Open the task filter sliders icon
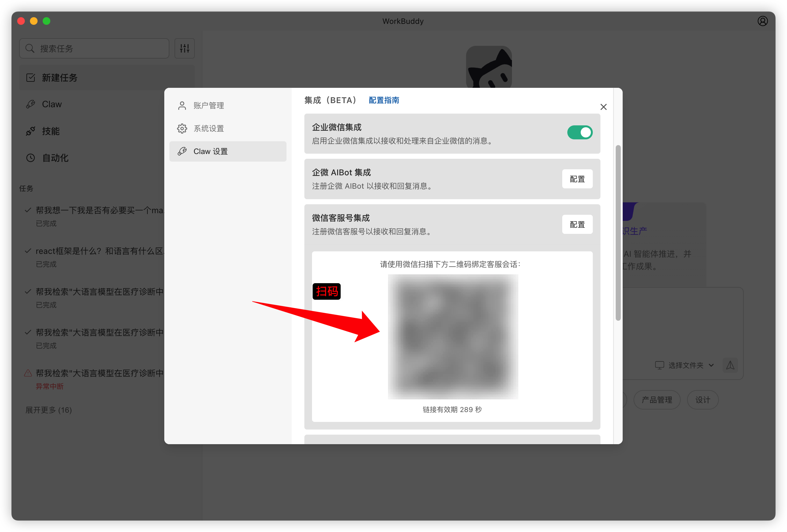Viewport: 787px width, 532px height. [x=185, y=48]
